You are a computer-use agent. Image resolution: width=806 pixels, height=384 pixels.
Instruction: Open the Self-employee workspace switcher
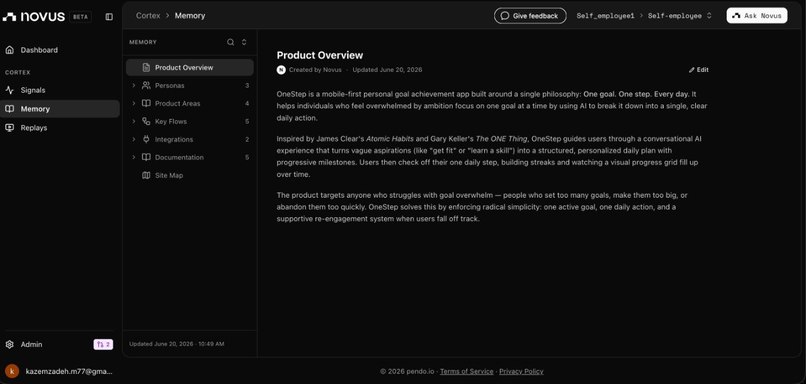pyautogui.click(x=680, y=16)
